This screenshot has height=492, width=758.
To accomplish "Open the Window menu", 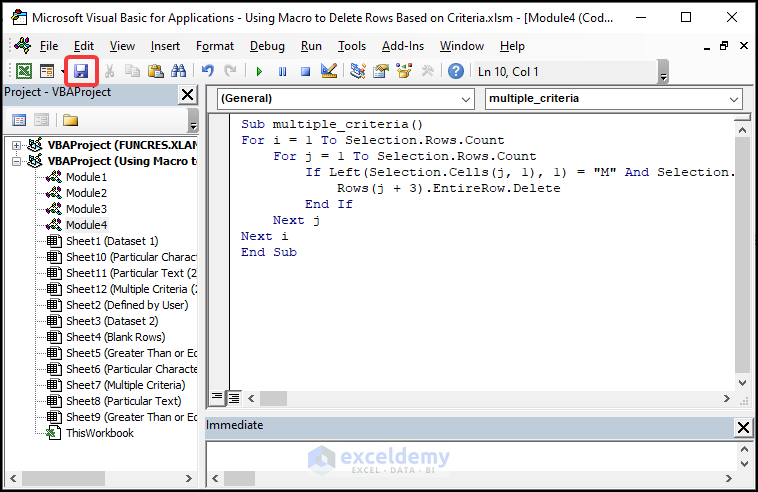I will point(462,46).
